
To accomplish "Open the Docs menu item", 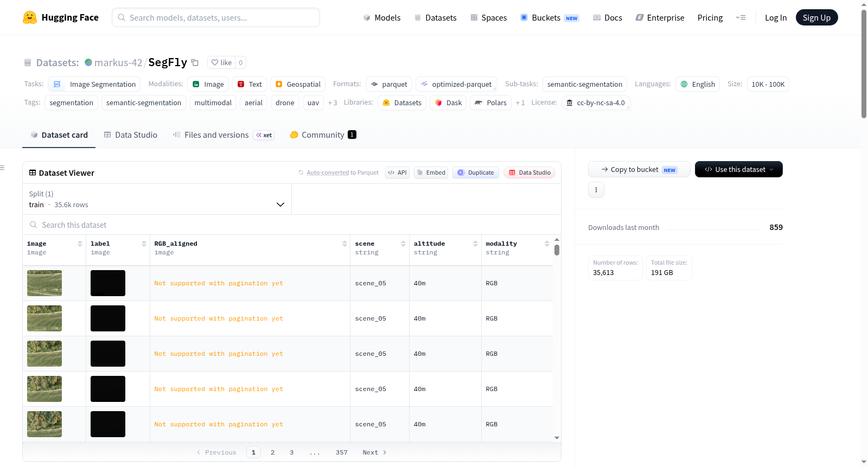I will pos(607,17).
